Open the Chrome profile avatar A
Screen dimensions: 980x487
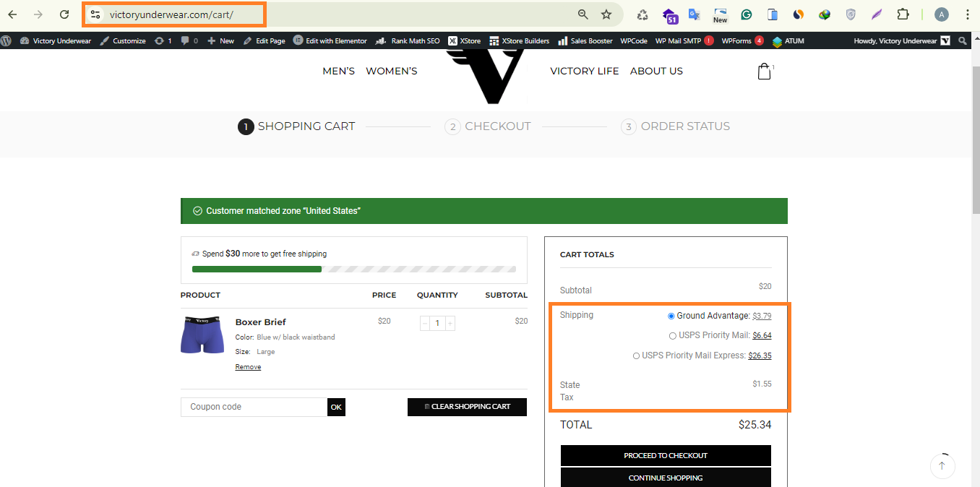pyautogui.click(x=941, y=14)
